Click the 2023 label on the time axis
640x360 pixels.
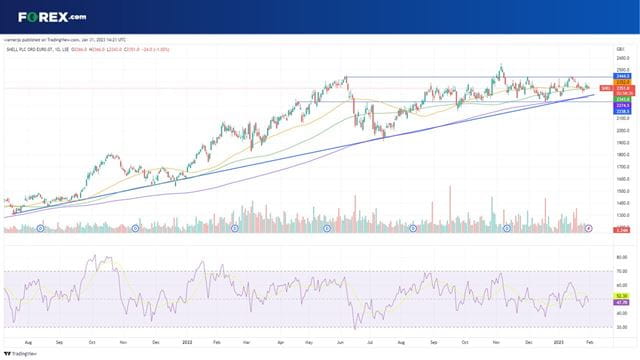[x=558, y=342]
